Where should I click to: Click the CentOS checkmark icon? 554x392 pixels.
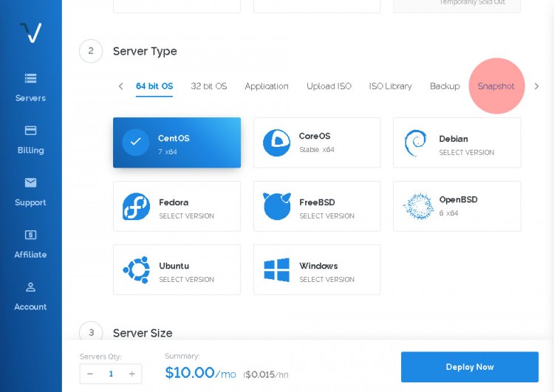136,142
